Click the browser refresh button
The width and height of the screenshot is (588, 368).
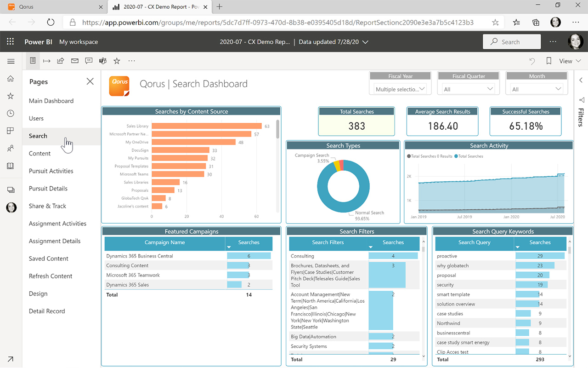pos(51,22)
